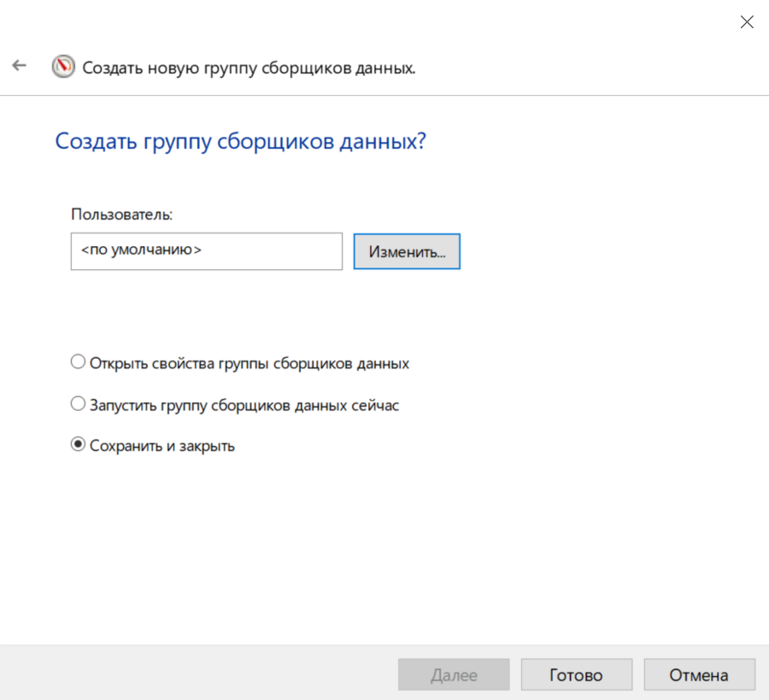Click the title 'Создать новую группу сборщиков данных.'
The height and width of the screenshot is (700, 769).
coord(249,68)
